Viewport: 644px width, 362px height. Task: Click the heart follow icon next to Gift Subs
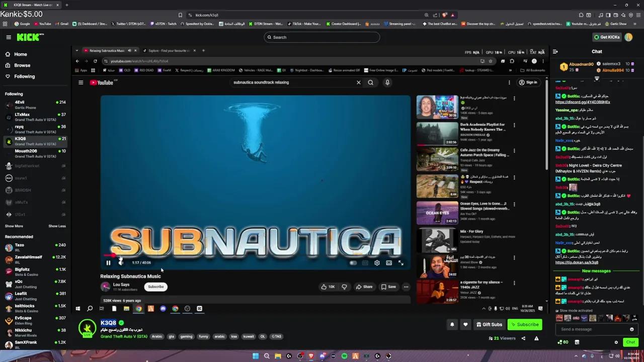465,324
